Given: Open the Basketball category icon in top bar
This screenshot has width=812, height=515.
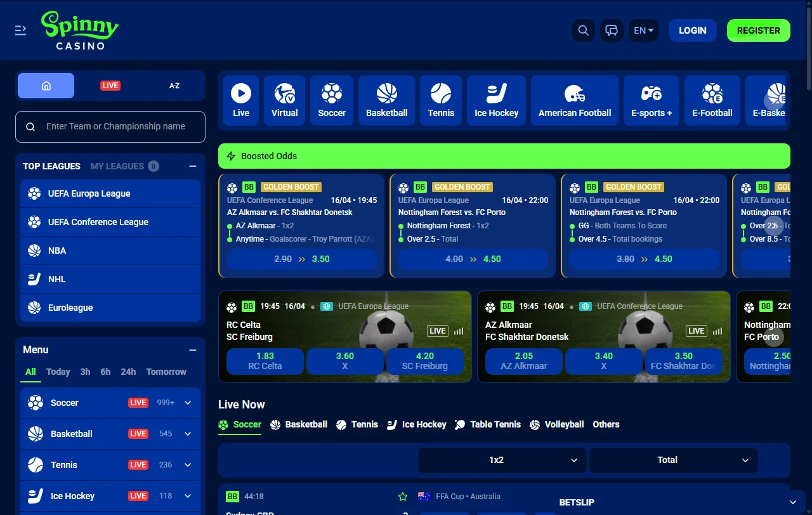Looking at the screenshot, I should point(387,101).
